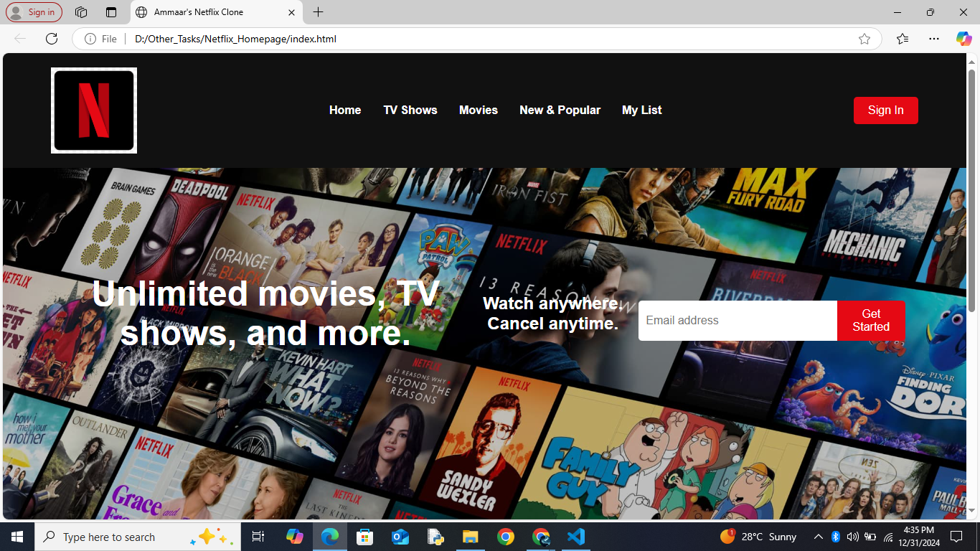This screenshot has width=980, height=551.
Task: Switch to Microsoft Edge on taskbar
Action: pyautogui.click(x=330, y=537)
